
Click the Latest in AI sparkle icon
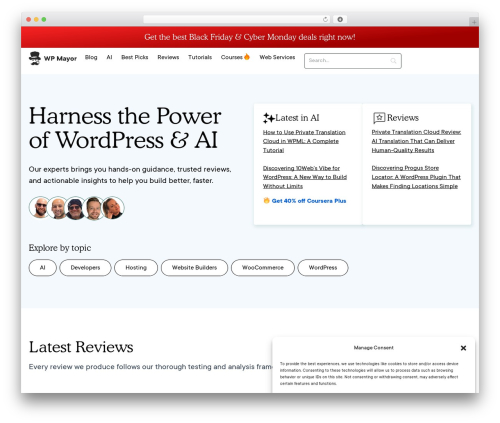tap(269, 118)
